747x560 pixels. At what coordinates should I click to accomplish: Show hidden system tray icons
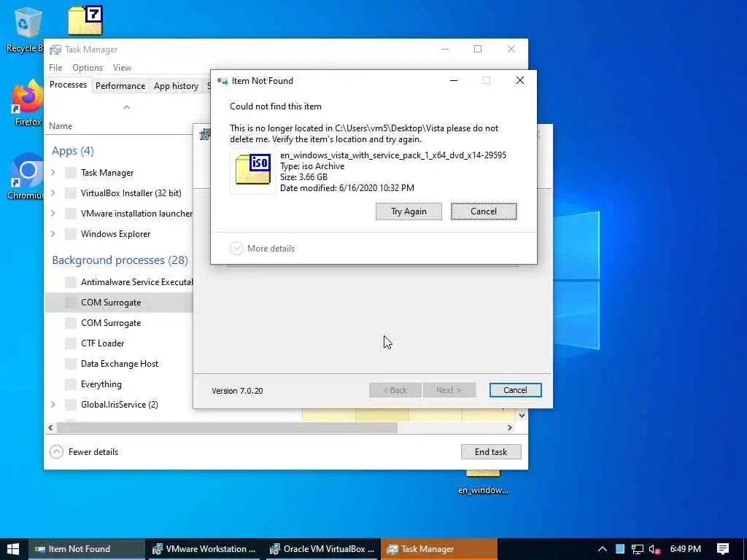[602, 549]
